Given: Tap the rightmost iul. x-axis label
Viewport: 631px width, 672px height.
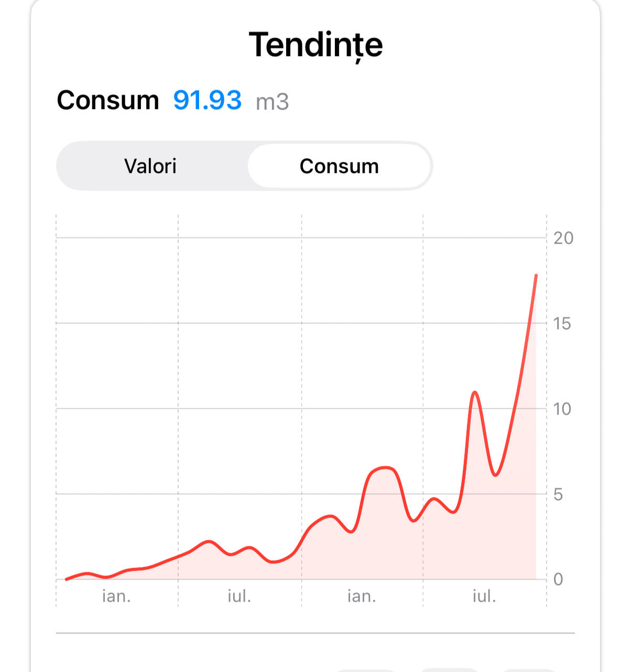Looking at the screenshot, I should [484, 596].
